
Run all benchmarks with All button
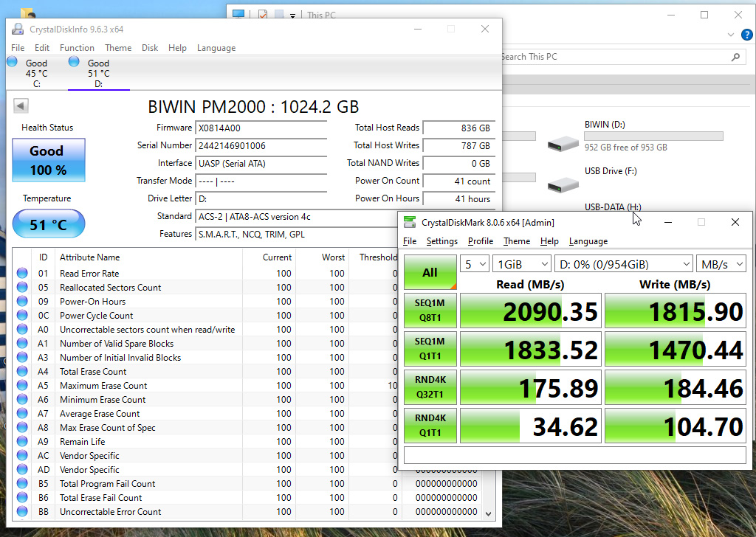coord(430,272)
